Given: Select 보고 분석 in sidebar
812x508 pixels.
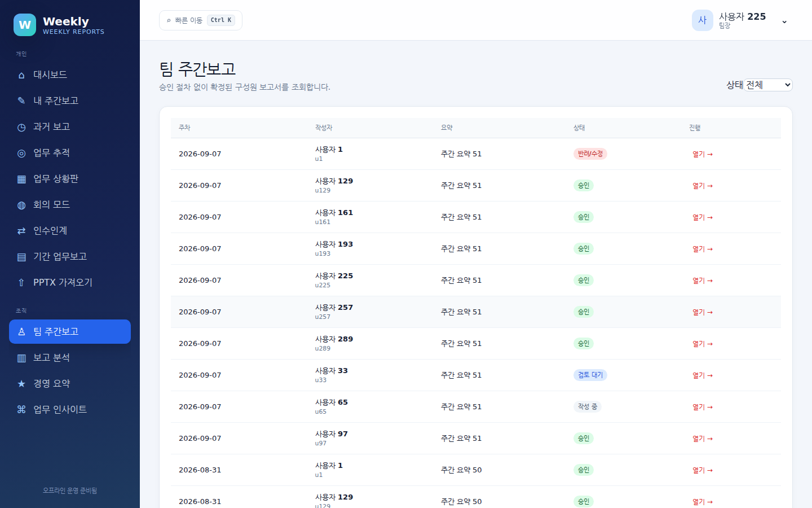Looking at the screenshot, I should (70, 357).
